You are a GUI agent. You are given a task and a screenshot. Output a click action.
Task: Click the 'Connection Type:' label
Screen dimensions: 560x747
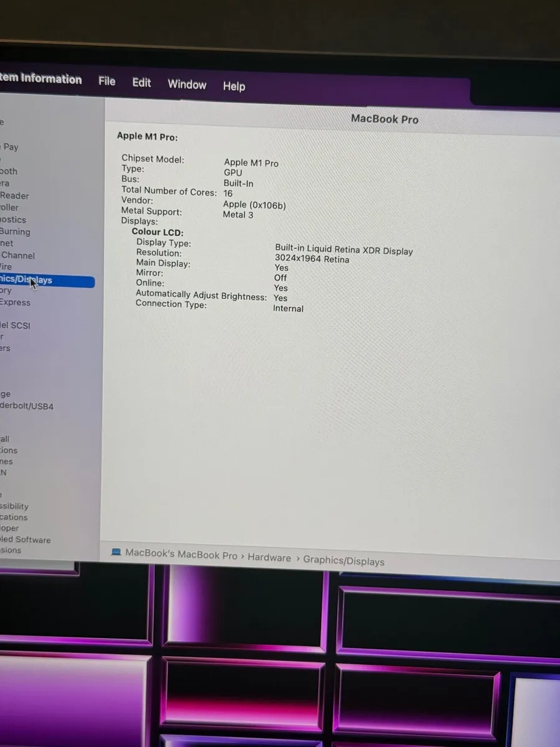[171, 304]
